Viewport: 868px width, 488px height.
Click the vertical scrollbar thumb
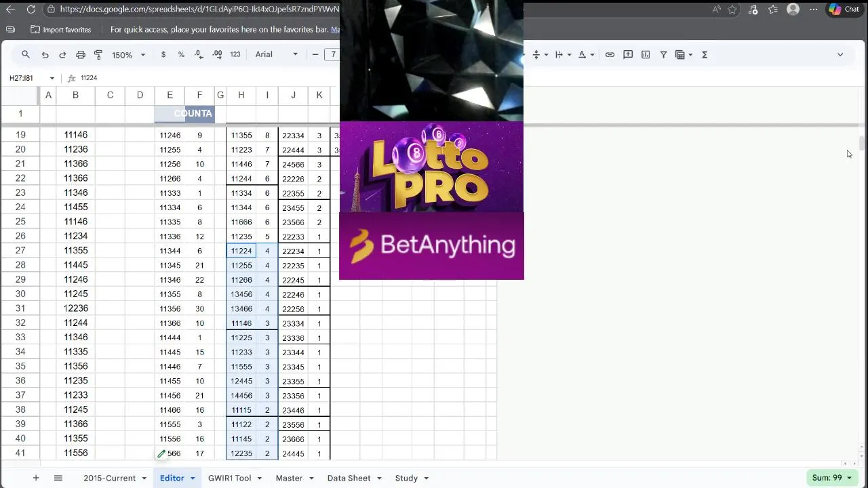coord(862,144)
